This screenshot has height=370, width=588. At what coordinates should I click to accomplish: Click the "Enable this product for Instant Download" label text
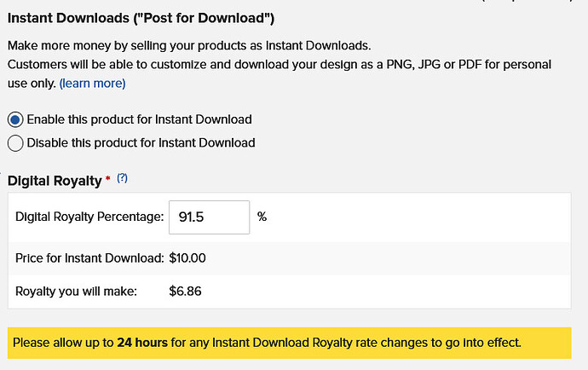coord(139,119)
